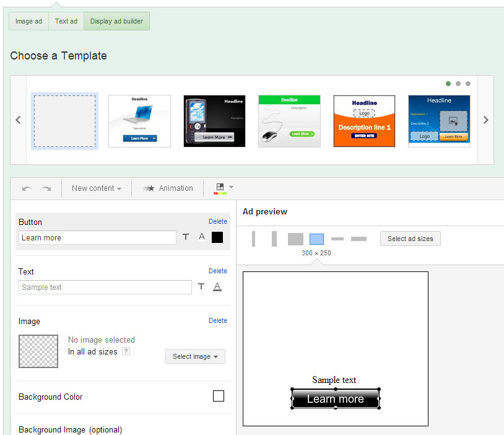
Task: Click the A font icon in Button section
Action: (x=201, y=237)
